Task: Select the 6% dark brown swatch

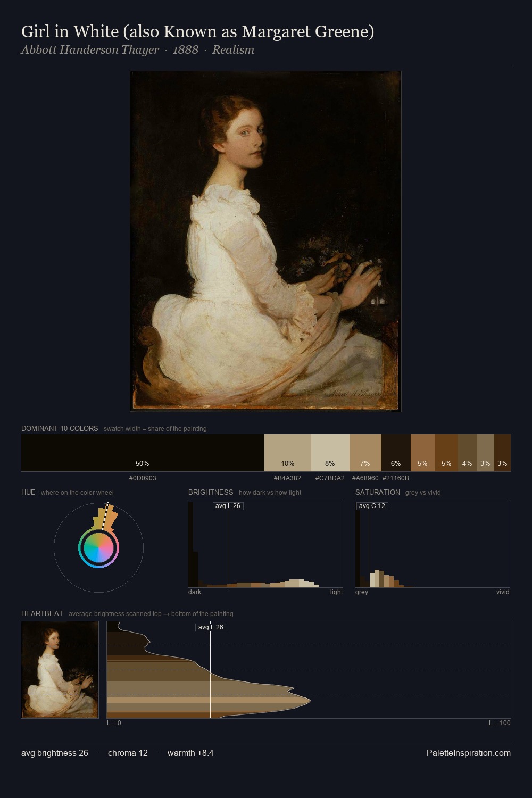Action: pyautogui.click(x=396, y=453)
